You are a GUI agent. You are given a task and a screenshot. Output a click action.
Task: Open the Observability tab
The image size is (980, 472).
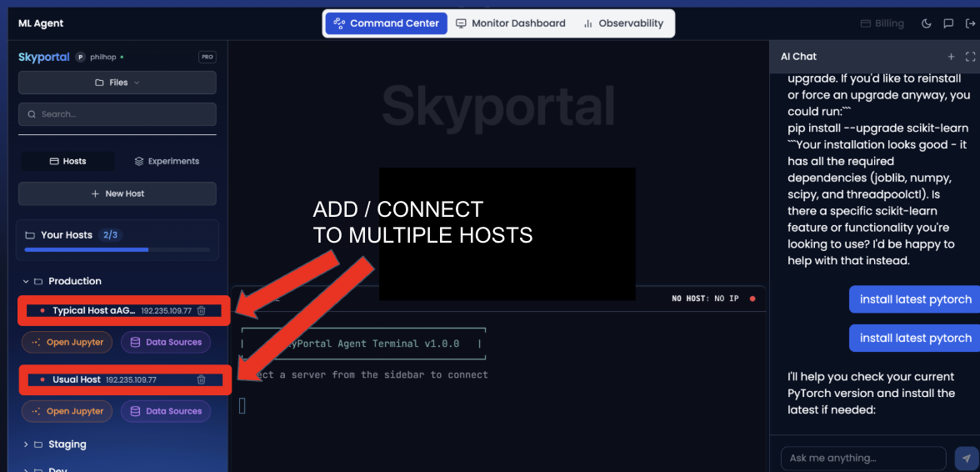623,23
